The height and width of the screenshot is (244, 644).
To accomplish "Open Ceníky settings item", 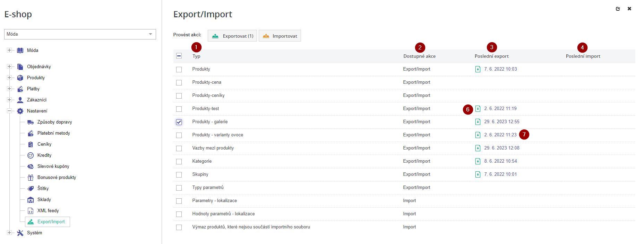I will 44,144.
